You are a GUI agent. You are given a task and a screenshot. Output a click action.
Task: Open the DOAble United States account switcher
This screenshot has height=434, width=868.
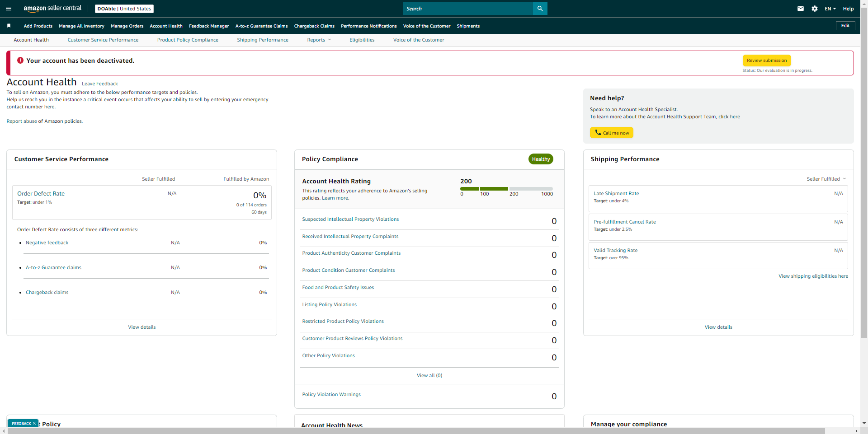pyautogui.click(x=124, y=9)
